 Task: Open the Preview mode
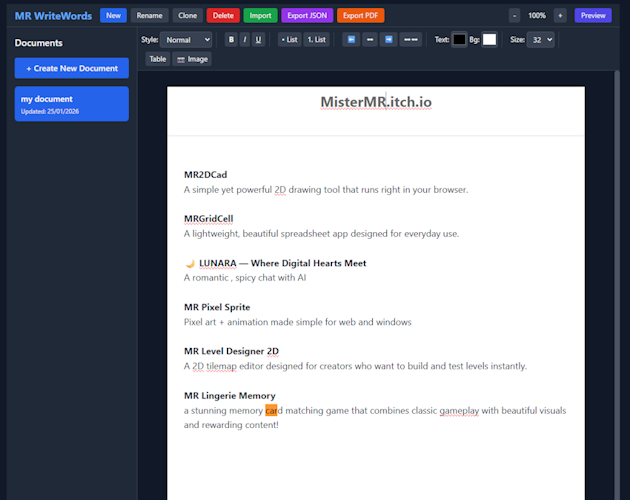coord(593,16)
